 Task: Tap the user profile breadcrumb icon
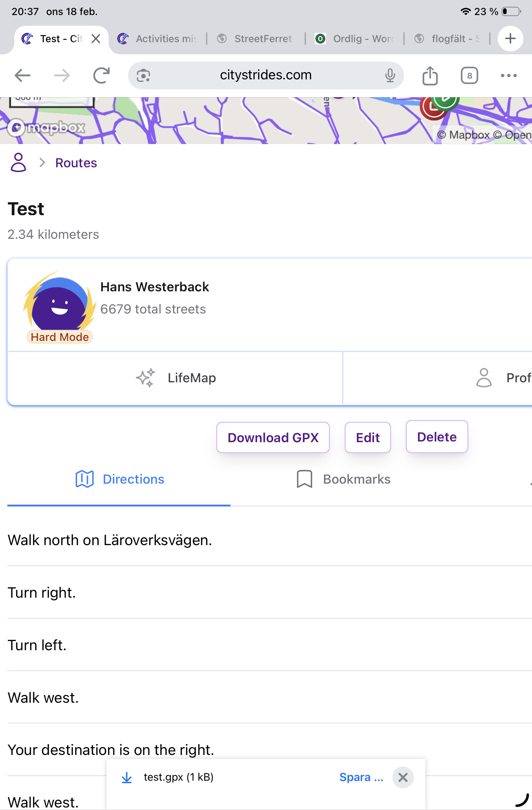[18, 163]
